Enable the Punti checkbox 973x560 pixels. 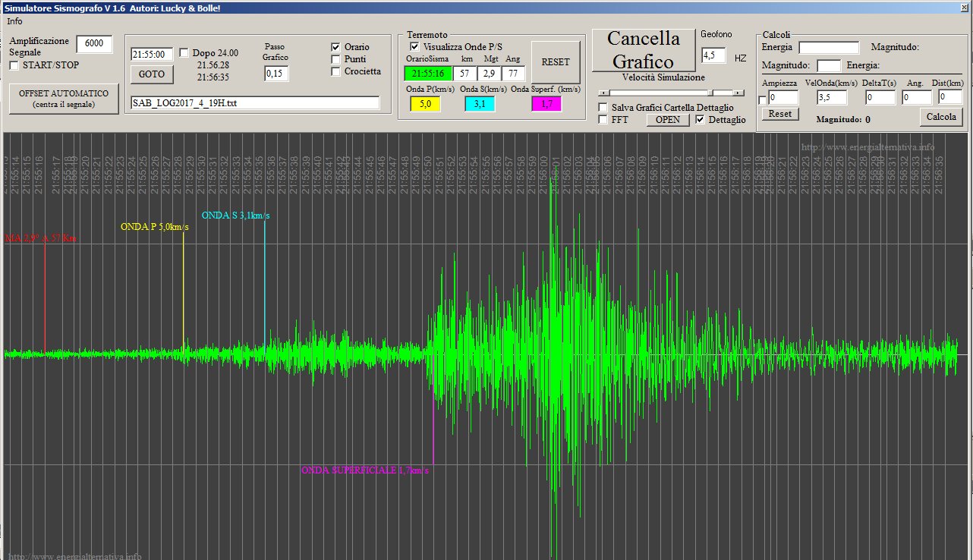coord(336,59)
